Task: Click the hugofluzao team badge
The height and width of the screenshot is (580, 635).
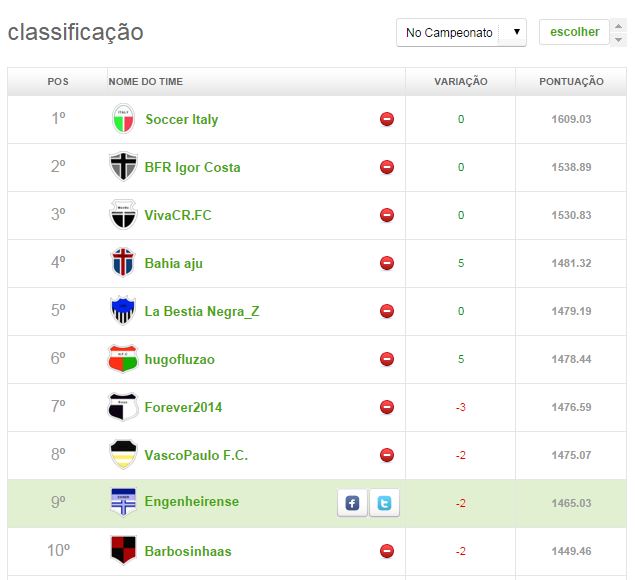Action: point(122,359)
